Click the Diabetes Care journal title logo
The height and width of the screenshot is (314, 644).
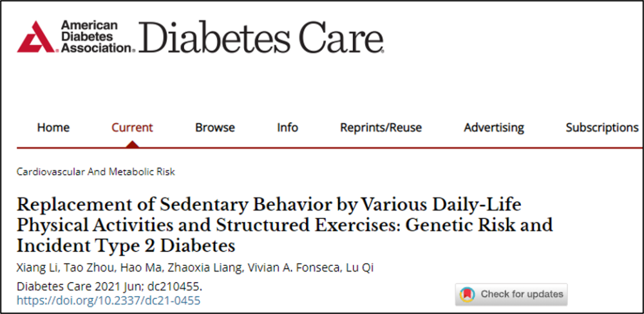tap(261, 37)
